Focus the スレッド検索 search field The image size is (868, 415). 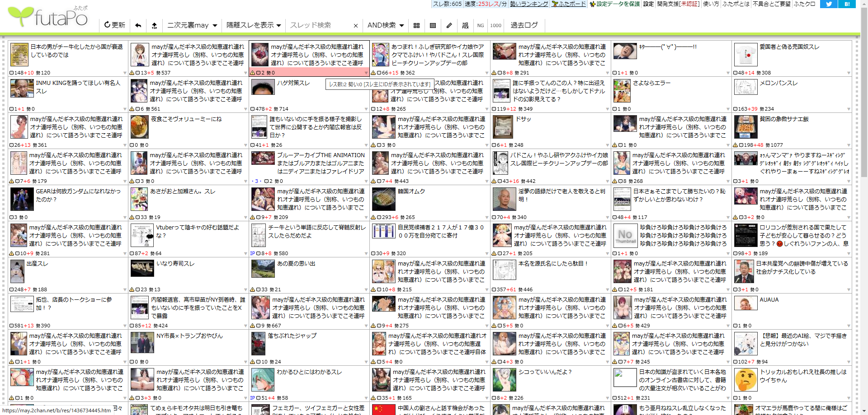coord(319,25)
